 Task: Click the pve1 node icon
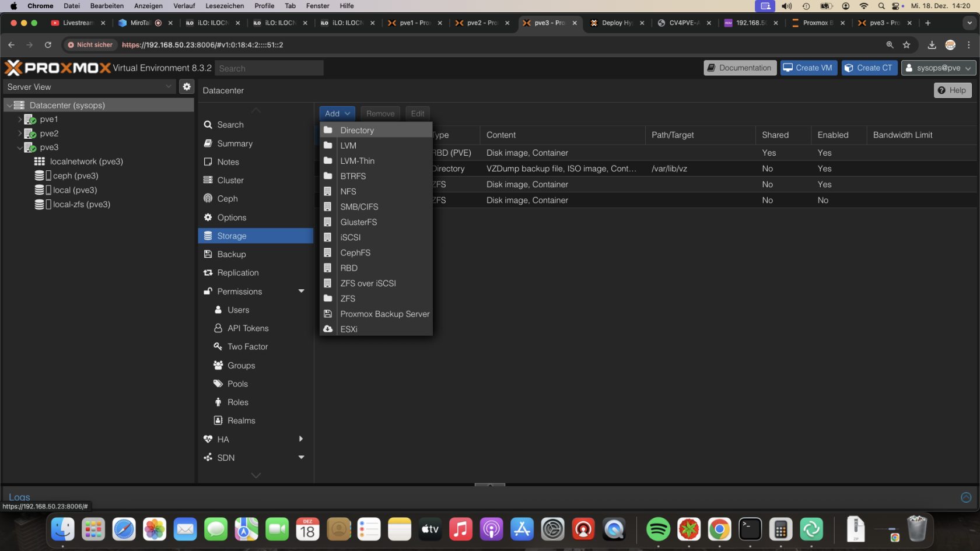[x=30, y=120]
